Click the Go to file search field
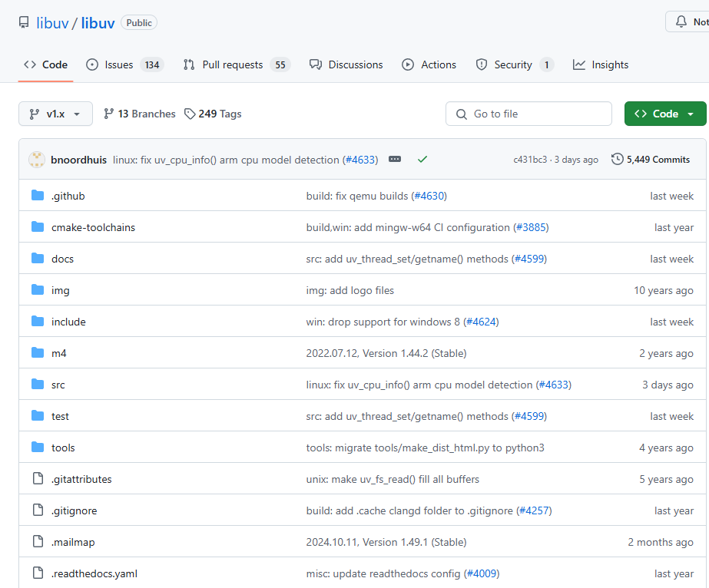 click(528, 114)
